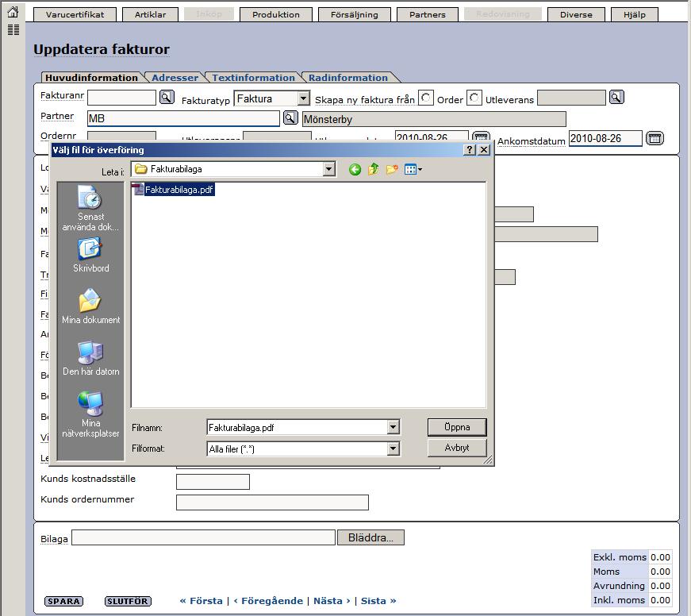The height and width of the screenshot is (616, 691).
Task: Switch to the Radinformation tab
Action: pyautogui.click(x=348, y=78)
